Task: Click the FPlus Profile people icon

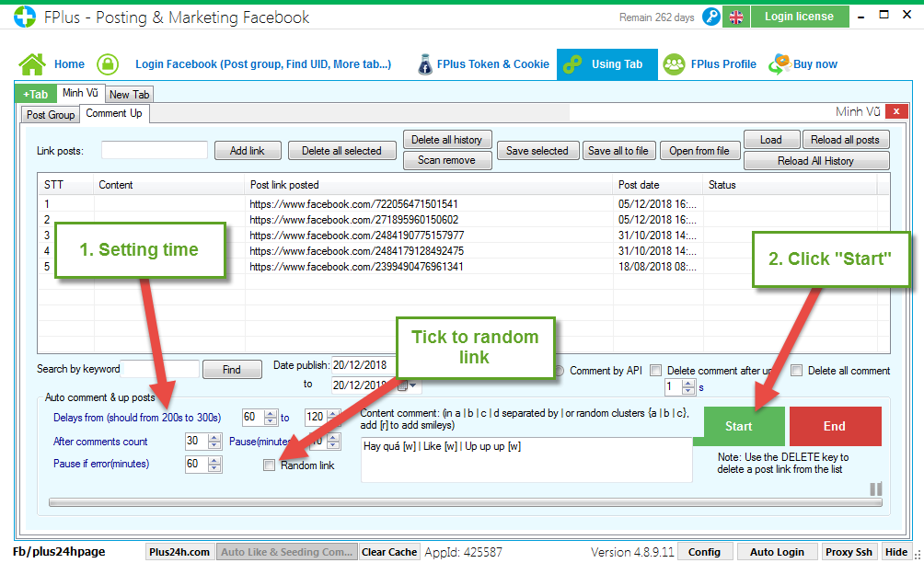Action: [675, 64]
